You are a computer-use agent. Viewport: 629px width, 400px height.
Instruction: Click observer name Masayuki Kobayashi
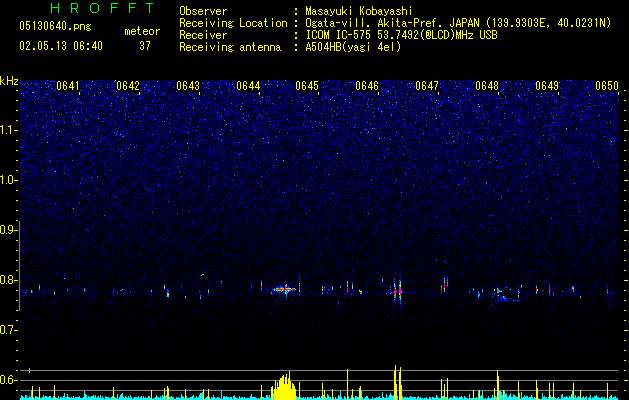[359, 11]
